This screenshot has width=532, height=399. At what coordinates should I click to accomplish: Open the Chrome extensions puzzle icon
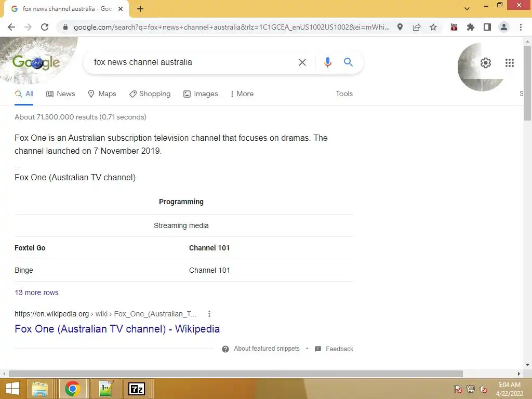470,27
